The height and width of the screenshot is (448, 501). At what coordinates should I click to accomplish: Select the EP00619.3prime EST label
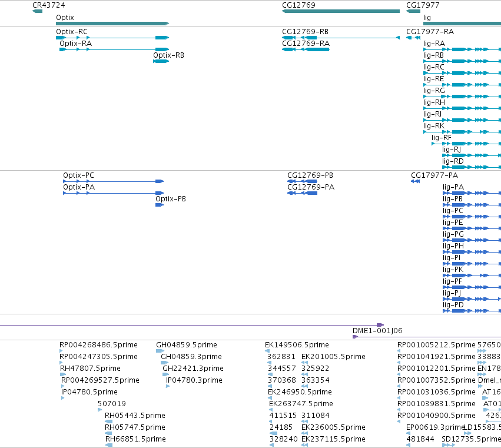click(x=435, y=427)
